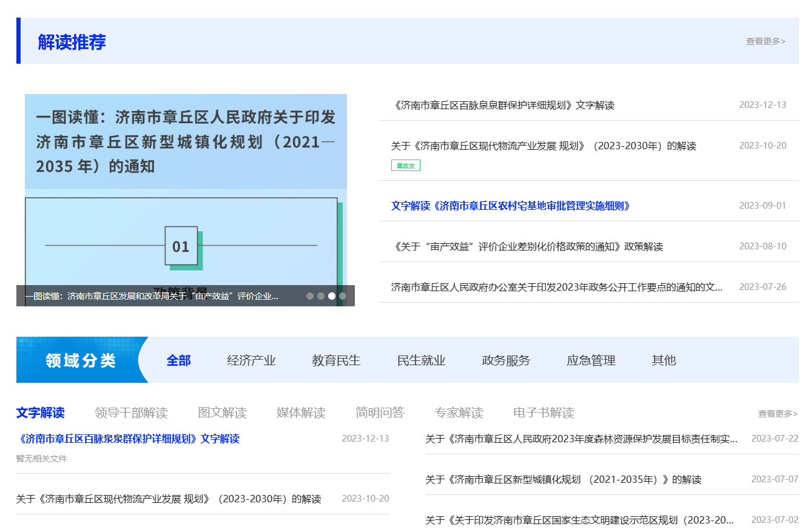Click the fourth (last) carousel dot

pos(343,296)
